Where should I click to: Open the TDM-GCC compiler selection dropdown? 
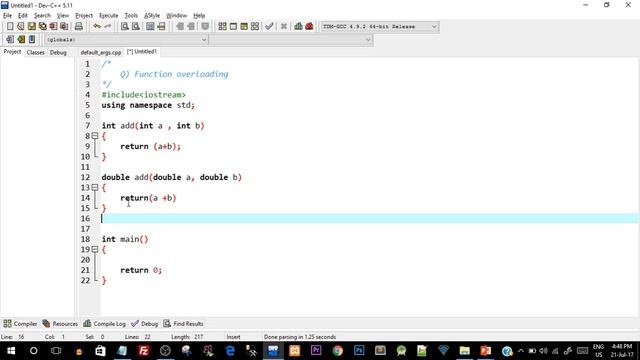click(380, 27)
